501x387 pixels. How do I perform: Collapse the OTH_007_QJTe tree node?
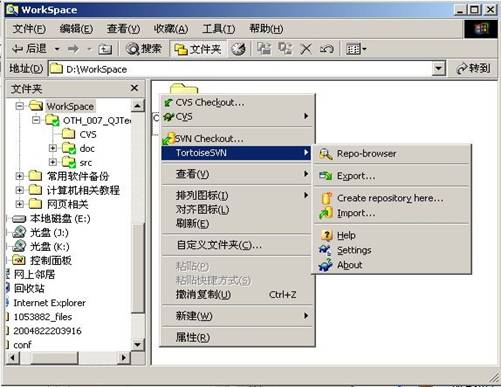pyautogui.click(x=36, y=120)
